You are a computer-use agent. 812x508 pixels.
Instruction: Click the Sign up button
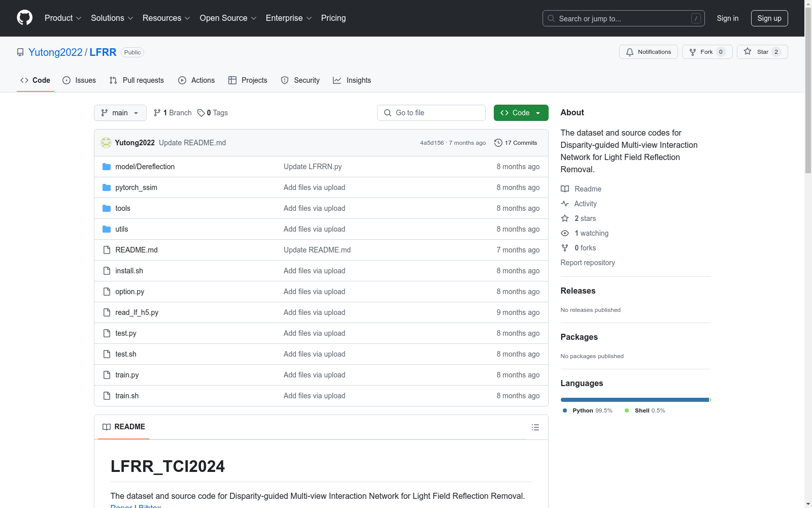click(x=769, y=18)
